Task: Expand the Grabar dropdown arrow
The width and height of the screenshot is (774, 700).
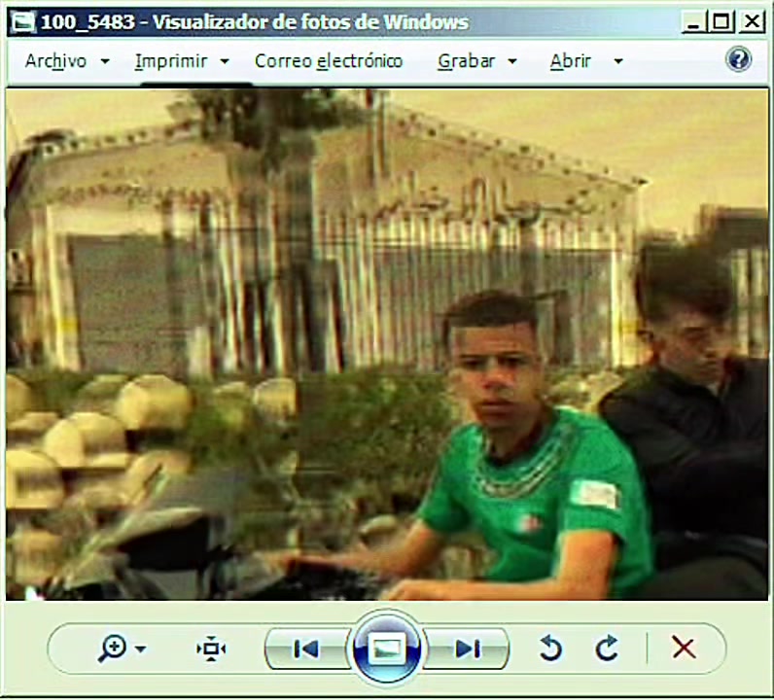Action: pos(512,61)
